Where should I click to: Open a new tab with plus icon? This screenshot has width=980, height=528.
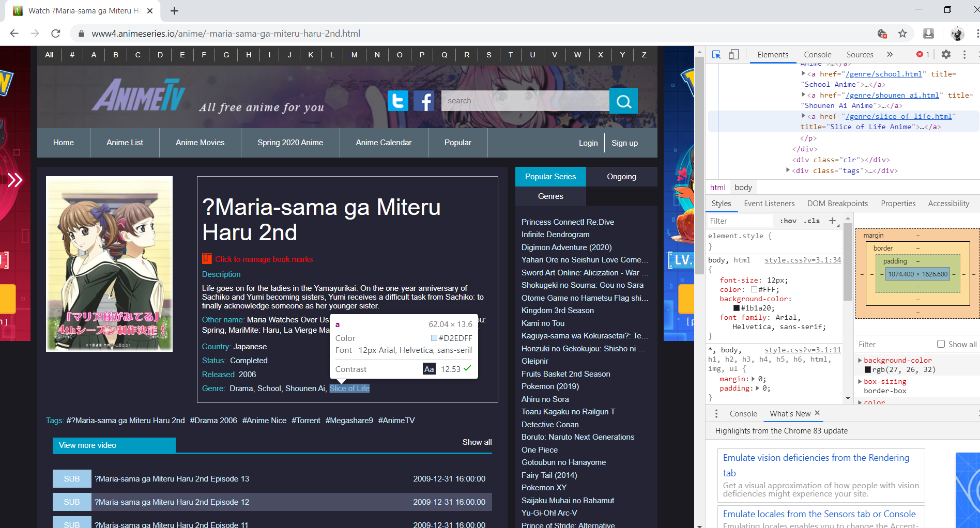[175, 11]
